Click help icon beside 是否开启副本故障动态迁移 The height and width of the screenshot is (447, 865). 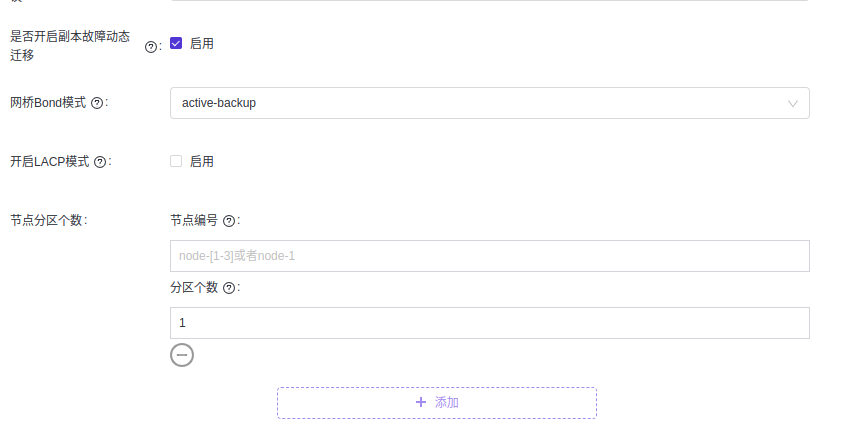pos(151,46)
